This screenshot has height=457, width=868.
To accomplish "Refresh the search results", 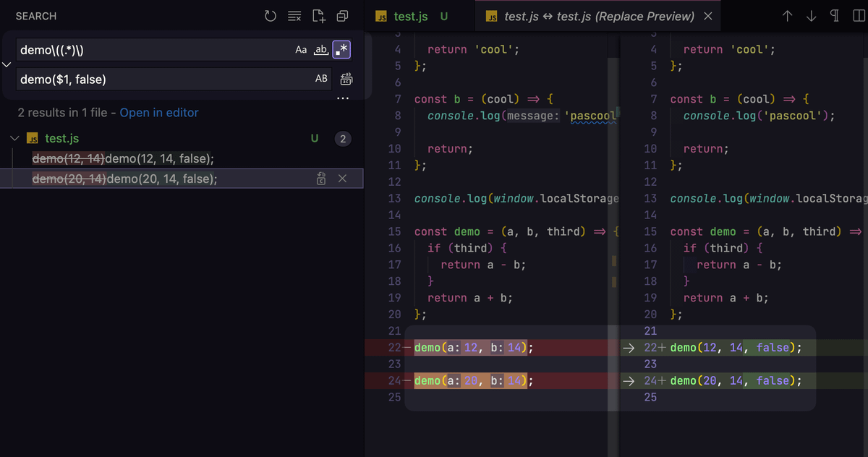I will pyautogui.click(x=271, y=16).
